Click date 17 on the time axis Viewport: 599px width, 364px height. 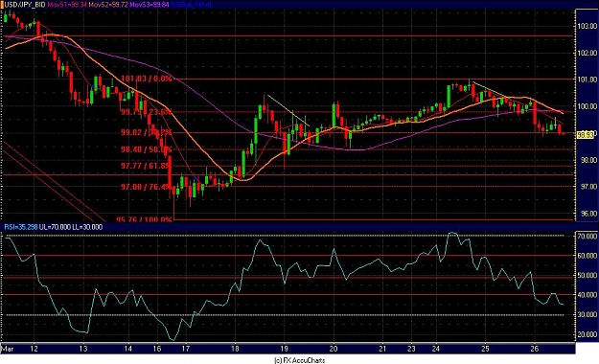click(x=186, y=349)
